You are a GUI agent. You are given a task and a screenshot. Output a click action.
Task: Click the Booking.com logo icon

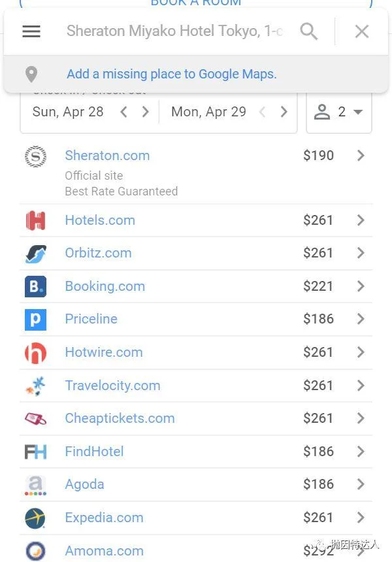[x=35, y=287]
